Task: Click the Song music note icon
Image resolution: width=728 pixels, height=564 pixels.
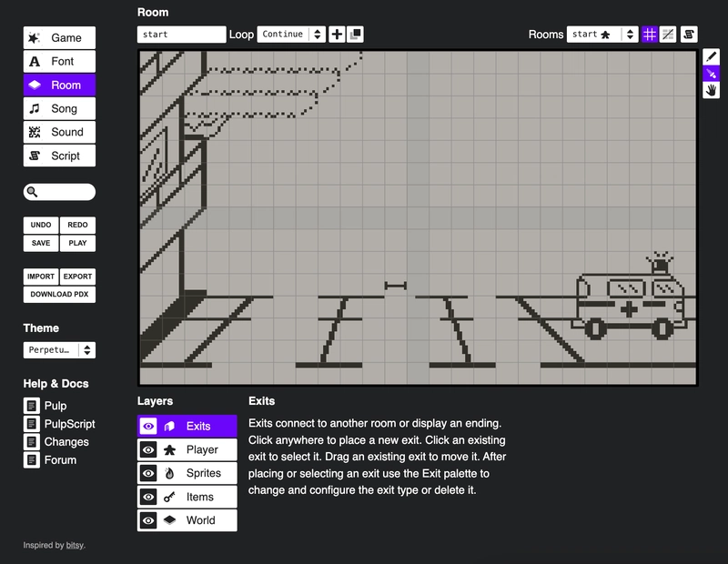Action: pos(35,108)
